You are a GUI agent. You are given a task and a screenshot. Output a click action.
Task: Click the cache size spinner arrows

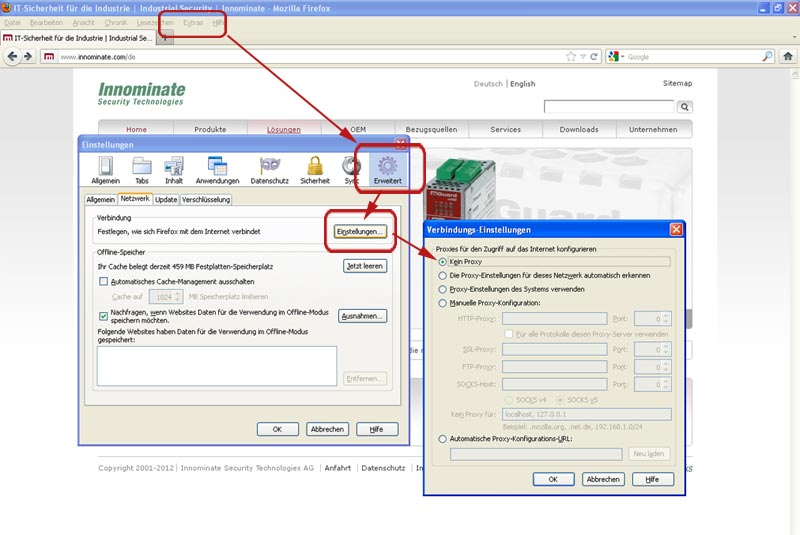[x=179, y=297]
